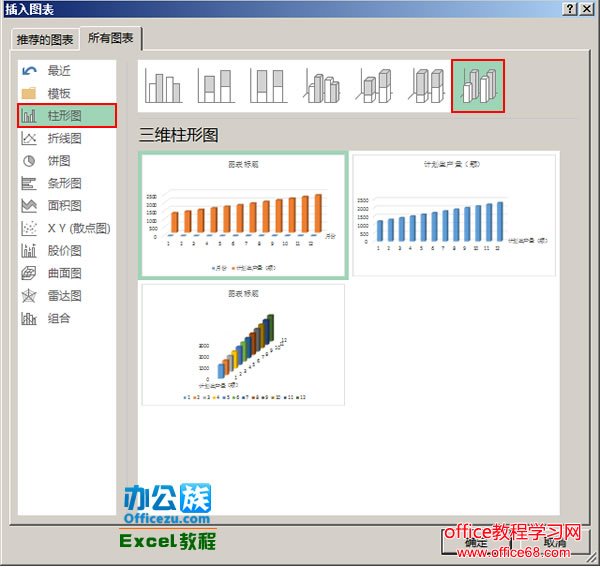Select the clustered column chart subtype icon
Image resolution: width=600 pixels, height=569 pixels.
coord(163,86)
